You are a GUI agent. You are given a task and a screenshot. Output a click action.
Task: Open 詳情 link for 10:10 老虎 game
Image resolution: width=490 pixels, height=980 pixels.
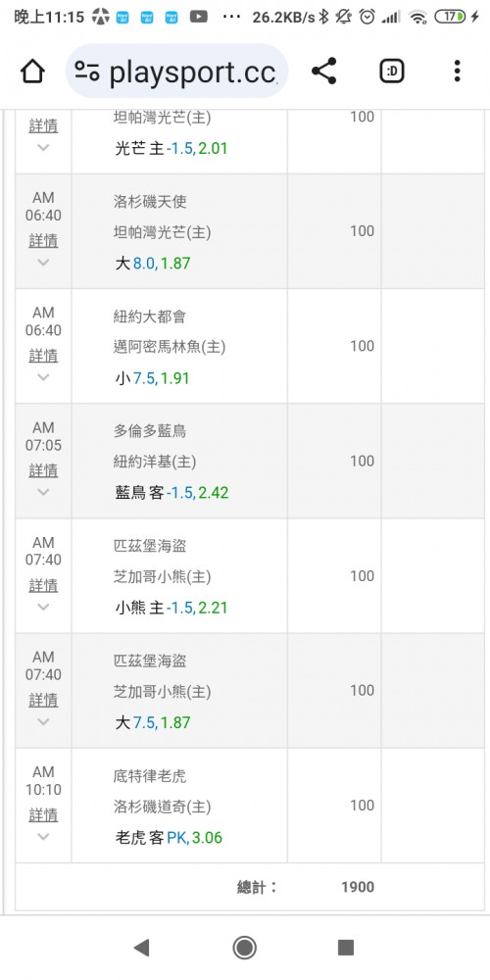[x=44, y=815]
